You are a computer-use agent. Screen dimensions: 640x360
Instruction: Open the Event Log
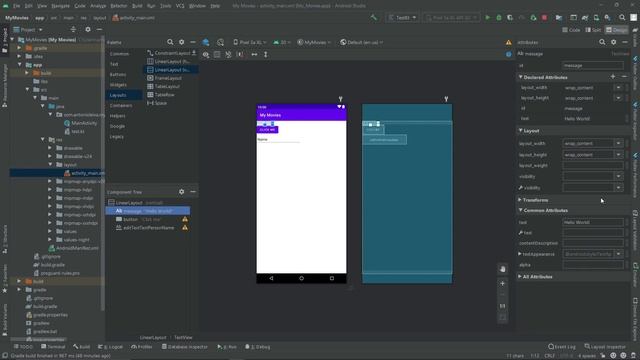tap(562, 347)
